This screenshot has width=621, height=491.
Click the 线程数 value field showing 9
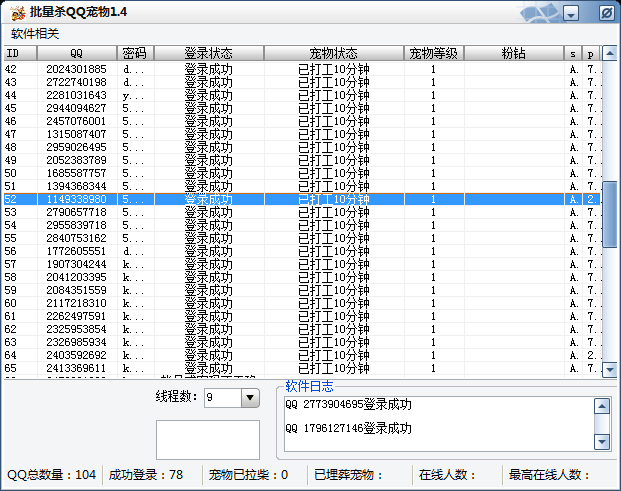[x=223, y=398]
